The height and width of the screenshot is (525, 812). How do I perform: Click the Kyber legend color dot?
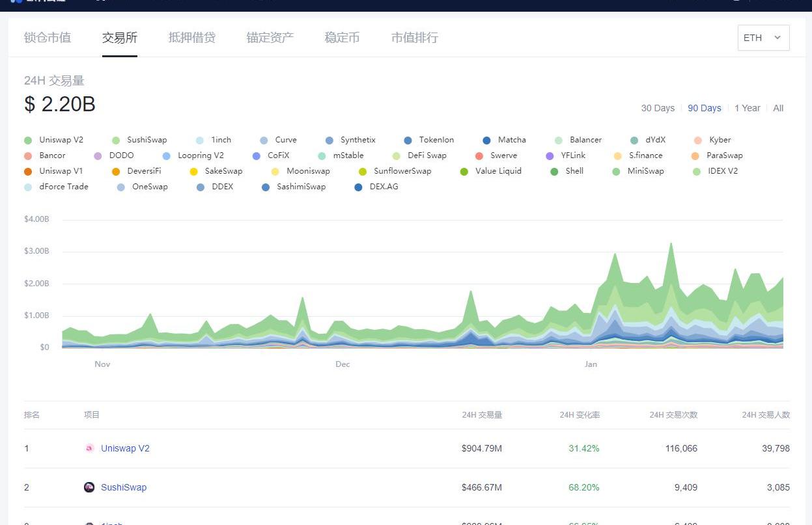tap(698, 140)
